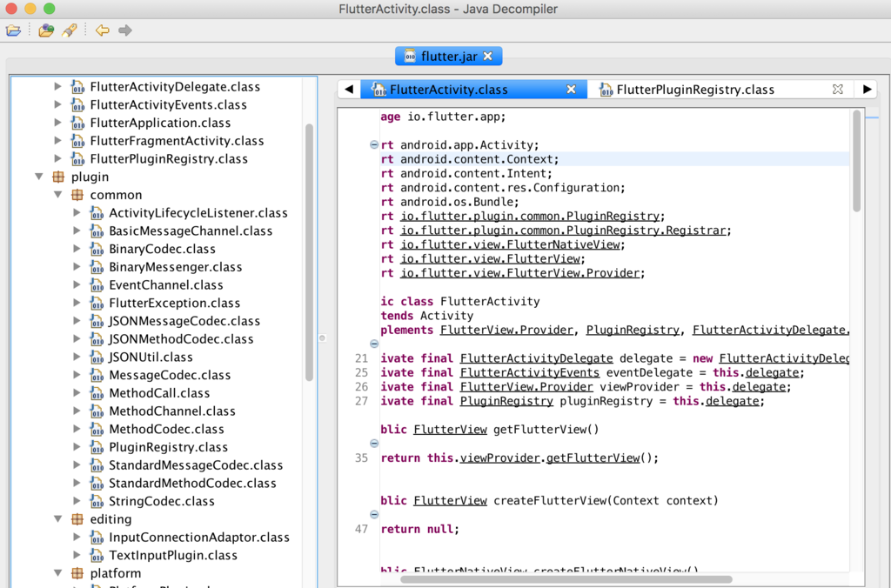Image resolution: width=891 pixels, height=588 pixels.
Task: Follow the io.flutter.view.FlutterNativeView import link
Action: pos(510,244)
